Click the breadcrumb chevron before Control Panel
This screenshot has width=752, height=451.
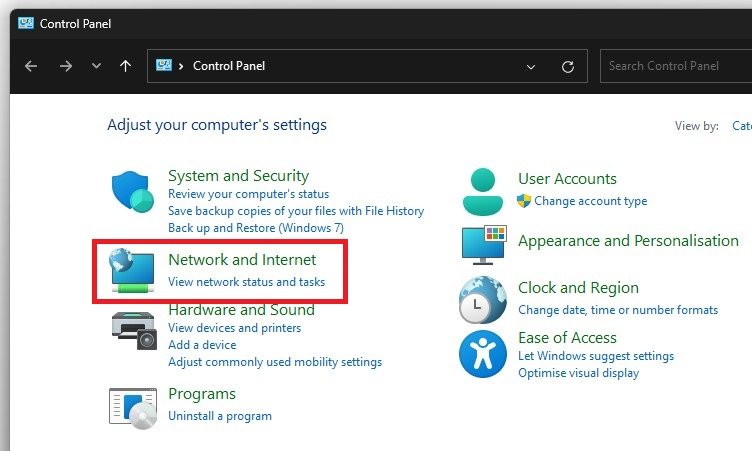(181, 66)
